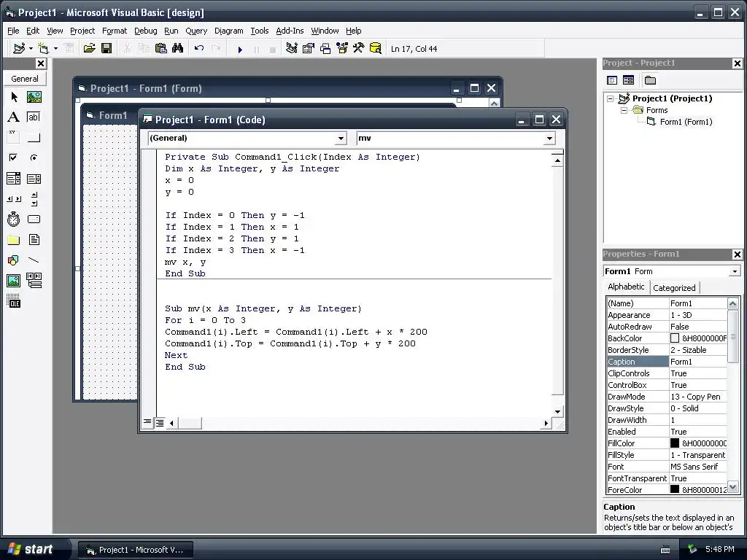Screen dimensions: 747x560
Task: Select the Shape control tool
Action: [14, 260]
